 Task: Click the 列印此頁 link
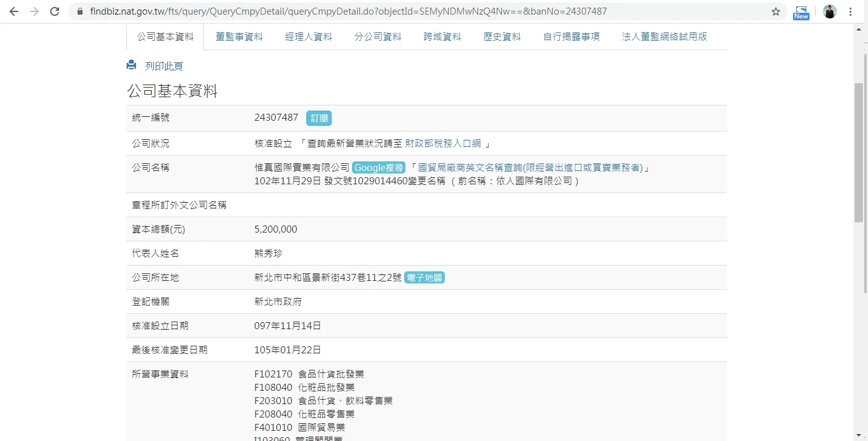tap(164, 66)
